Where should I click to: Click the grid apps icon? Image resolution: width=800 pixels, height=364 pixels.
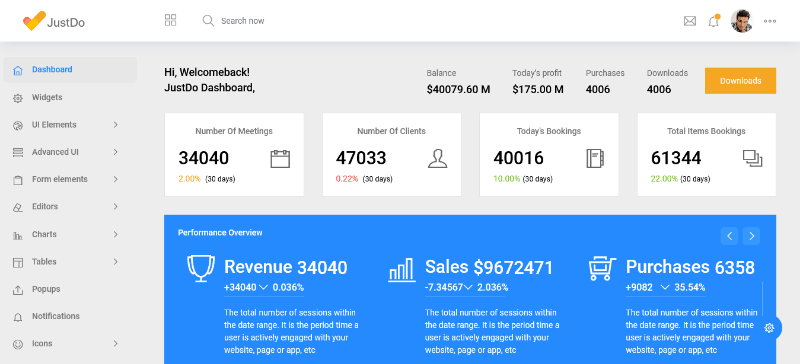(170, 20)
